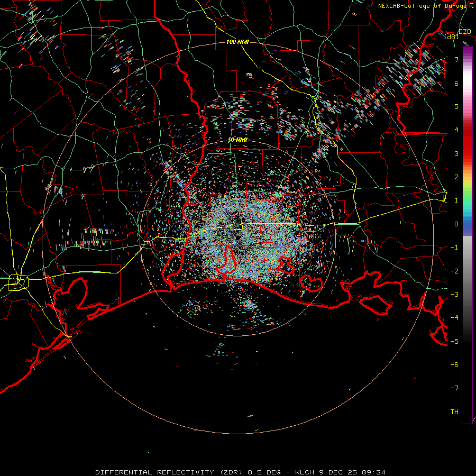The width and height of the screenshot is (476, 476).
Task: Click the 2 value on color scale
Action: [x=456, y=177]
